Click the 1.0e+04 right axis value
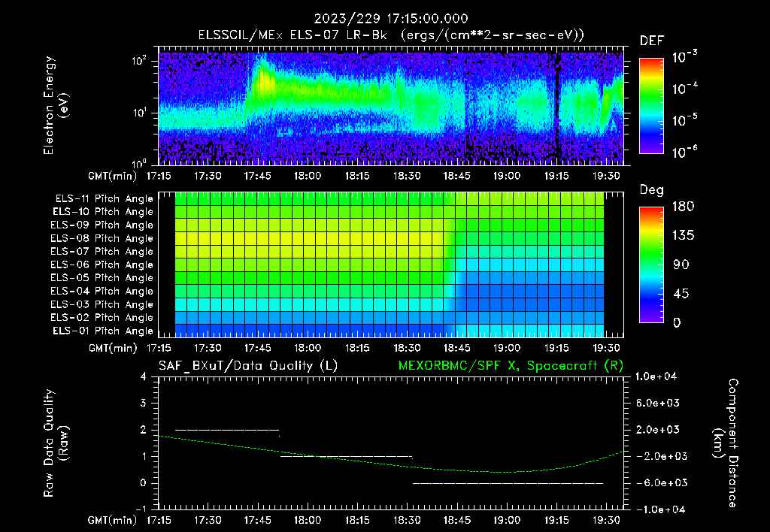Image resolution: width=770 pixels, height=532 pixels. tap(656, 376)
